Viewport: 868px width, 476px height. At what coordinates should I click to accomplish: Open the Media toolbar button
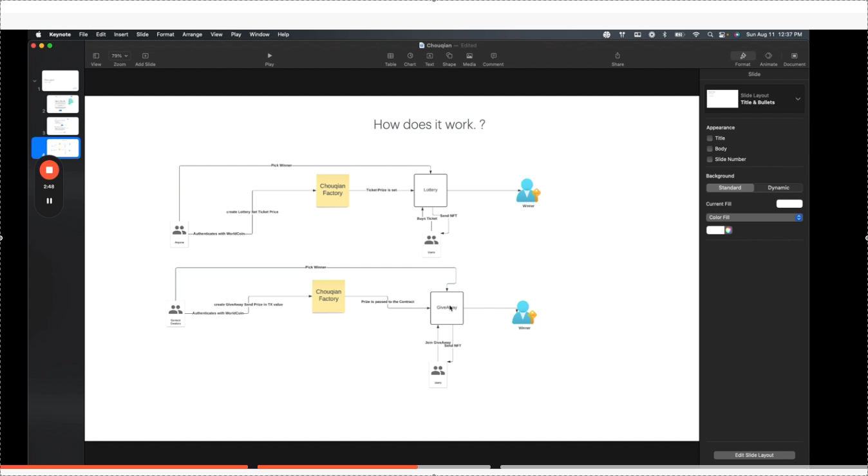(469, 59)
